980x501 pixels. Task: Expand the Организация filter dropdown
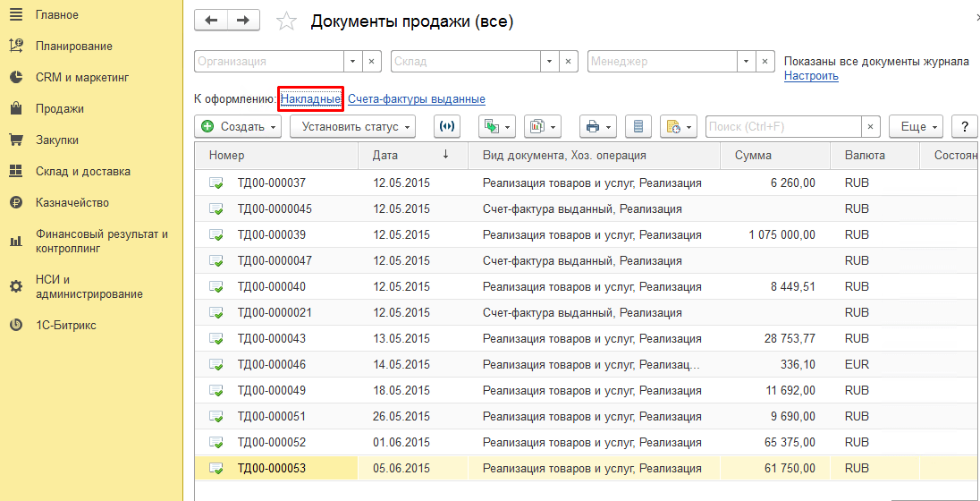[353, 62]
